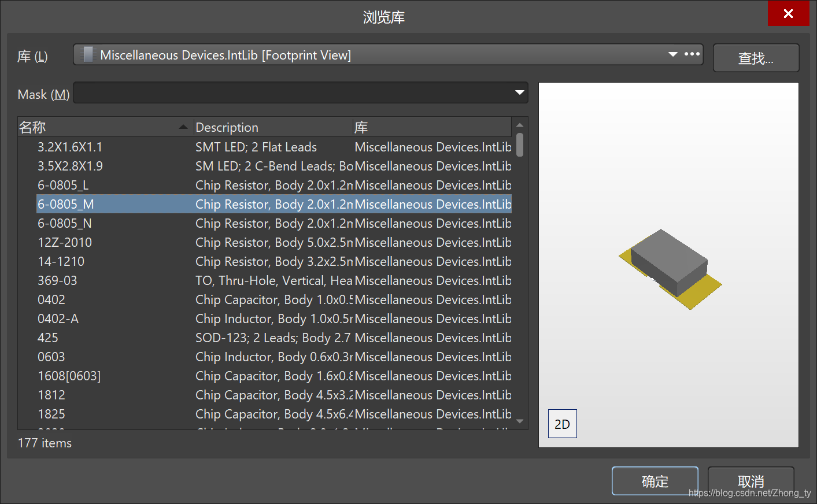Sort list by 名称 column header
Viewport: 817px width, 504px height.
pyautogui.click(x=104, y=127)
